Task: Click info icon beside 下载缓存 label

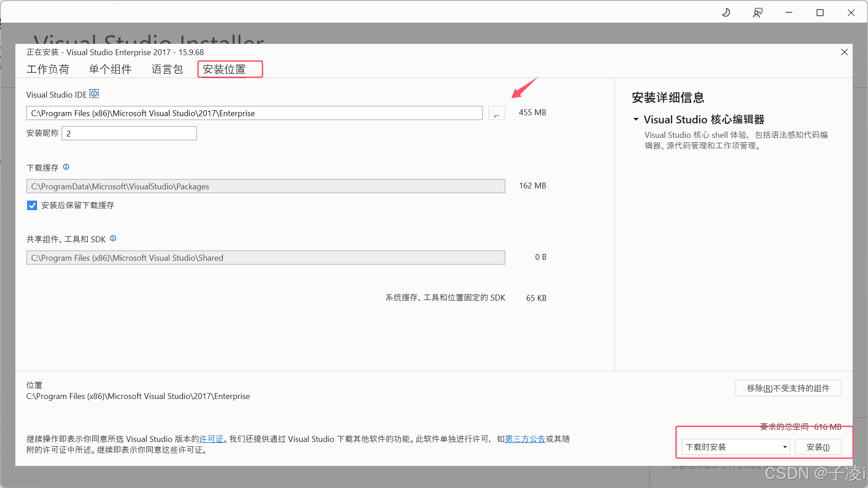Action: 66,167
